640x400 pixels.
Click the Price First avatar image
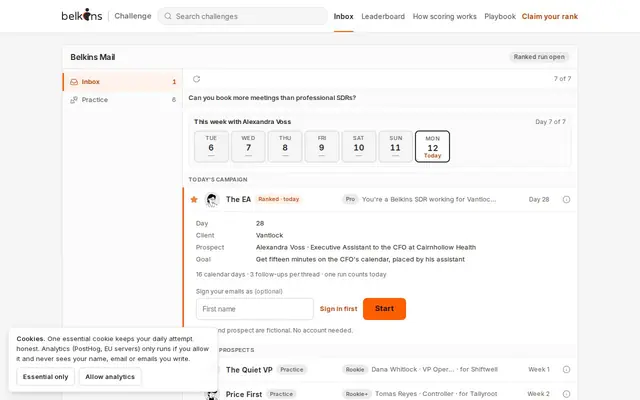point(212,394)
